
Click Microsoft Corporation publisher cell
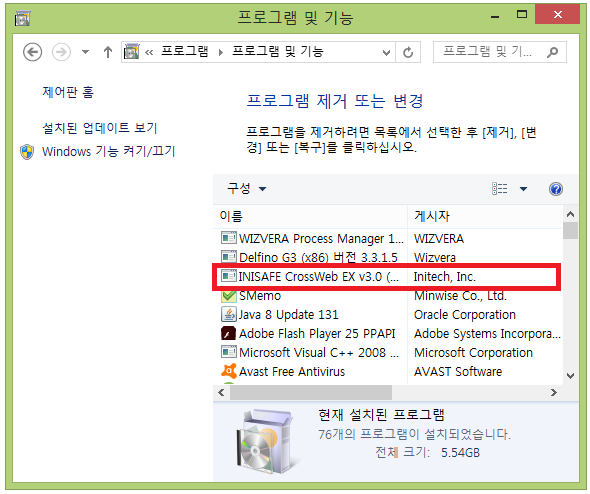(x=473, y=353)
